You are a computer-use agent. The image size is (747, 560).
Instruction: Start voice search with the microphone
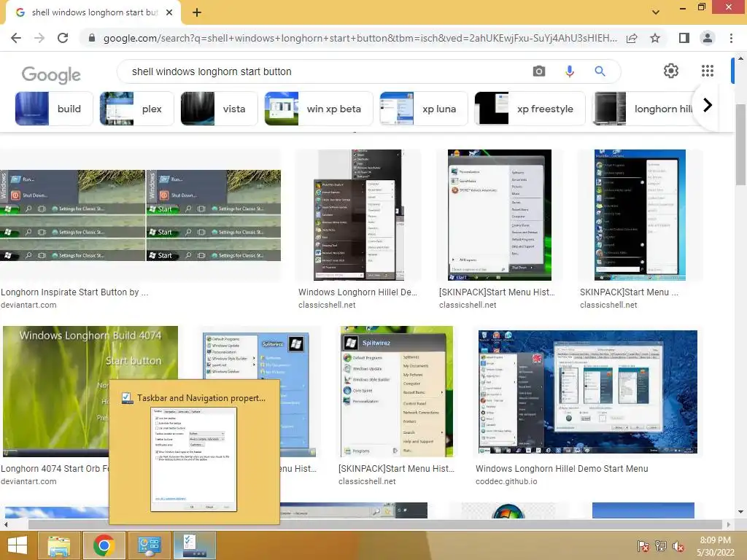tap(569, 71)
